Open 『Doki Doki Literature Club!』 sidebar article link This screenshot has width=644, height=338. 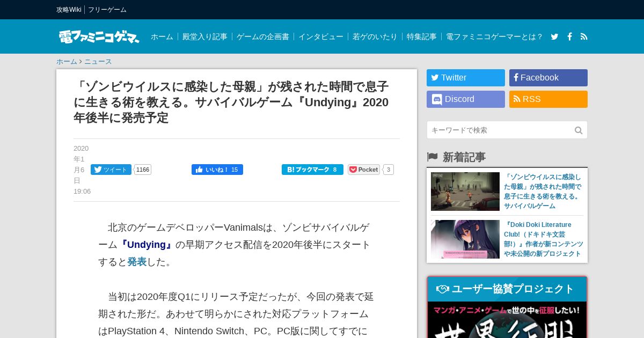tap(543, 239)
